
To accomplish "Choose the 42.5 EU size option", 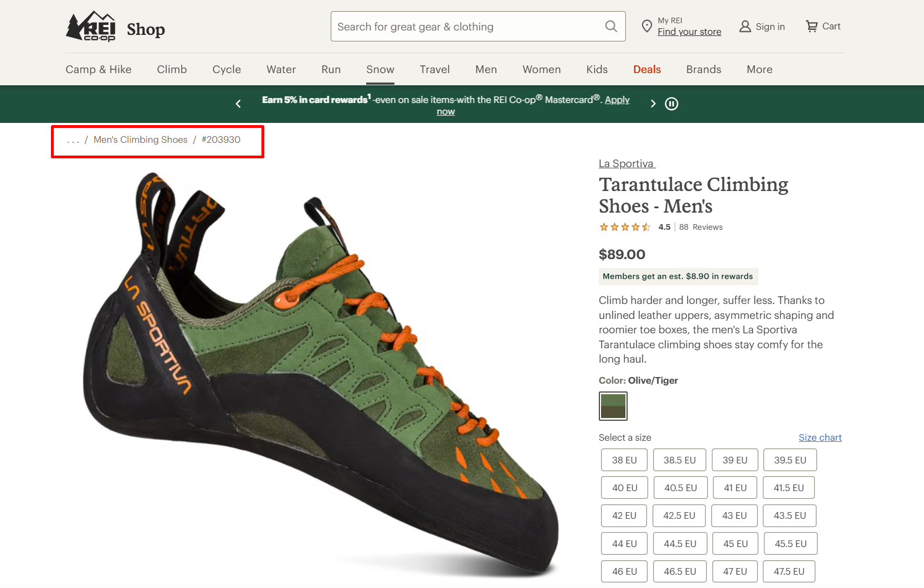I will coord(679,515).
